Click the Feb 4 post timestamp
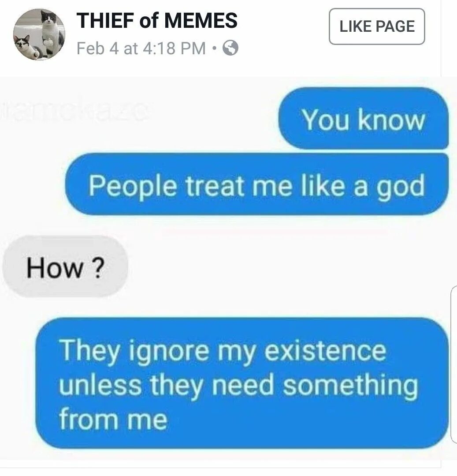 click(x=141, y=48)
